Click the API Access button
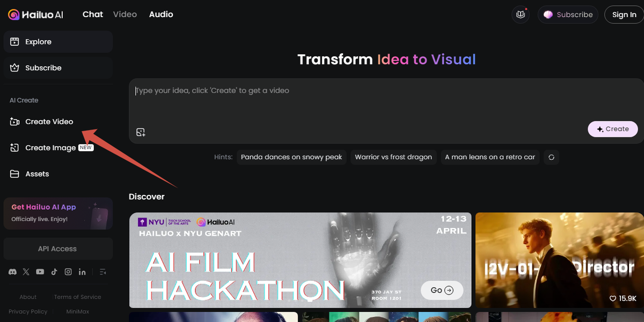The height and width of the screenshot is (322, 644). click(58, 248)
